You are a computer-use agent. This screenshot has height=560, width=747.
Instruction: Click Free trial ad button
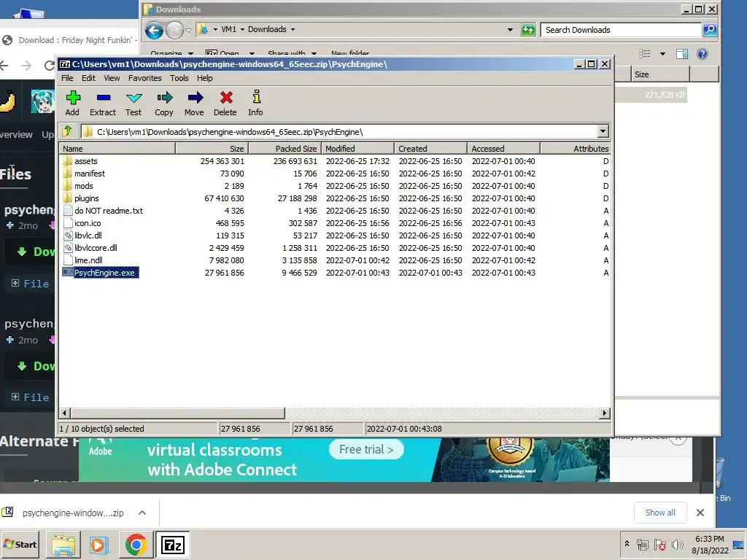(366, 449)
